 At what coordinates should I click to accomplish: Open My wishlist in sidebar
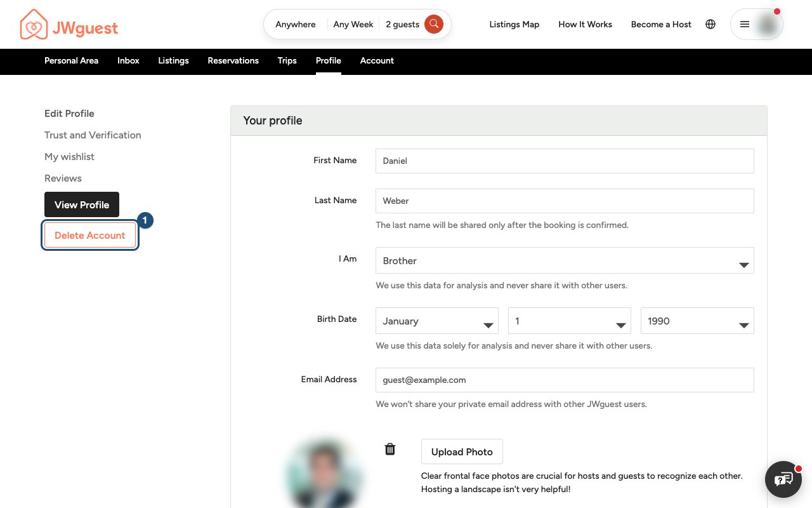(x=69, y=157)
